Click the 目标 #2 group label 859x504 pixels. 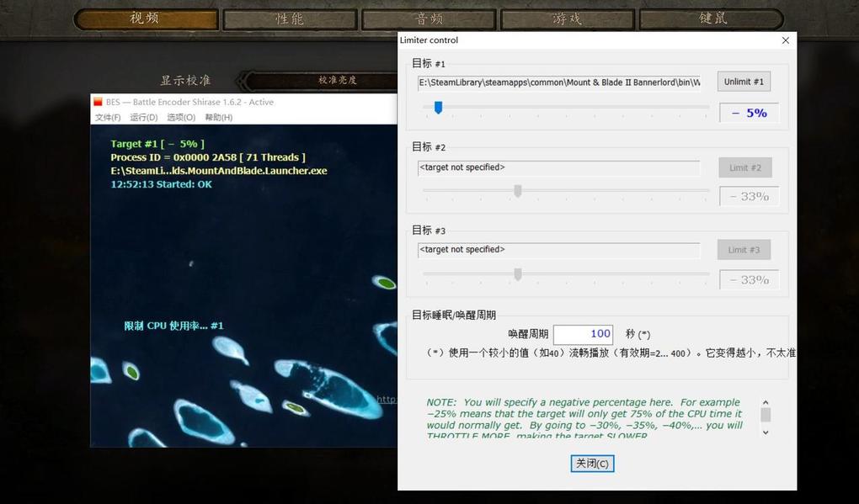point(429,146)
